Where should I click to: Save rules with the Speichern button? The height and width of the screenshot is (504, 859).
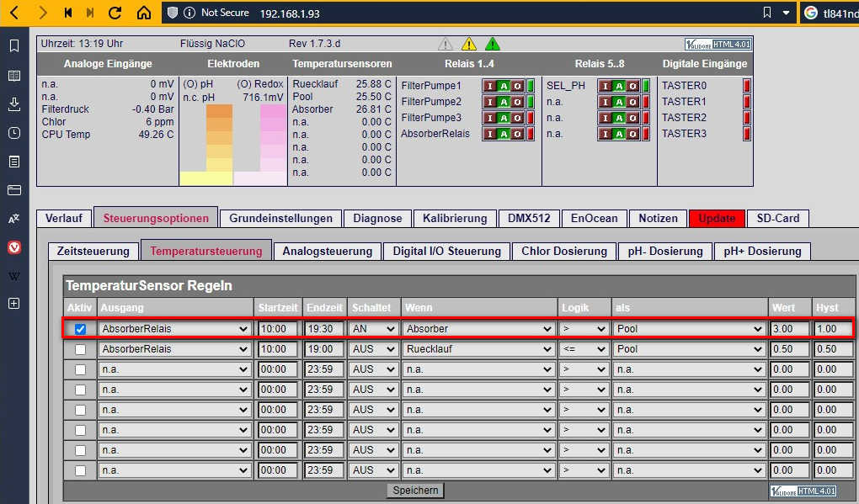415,491
